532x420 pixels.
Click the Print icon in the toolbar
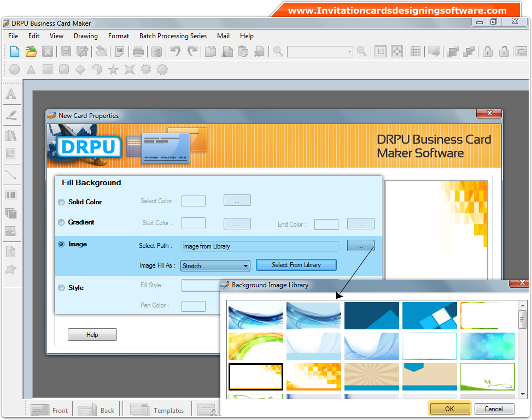click(138, 51)
